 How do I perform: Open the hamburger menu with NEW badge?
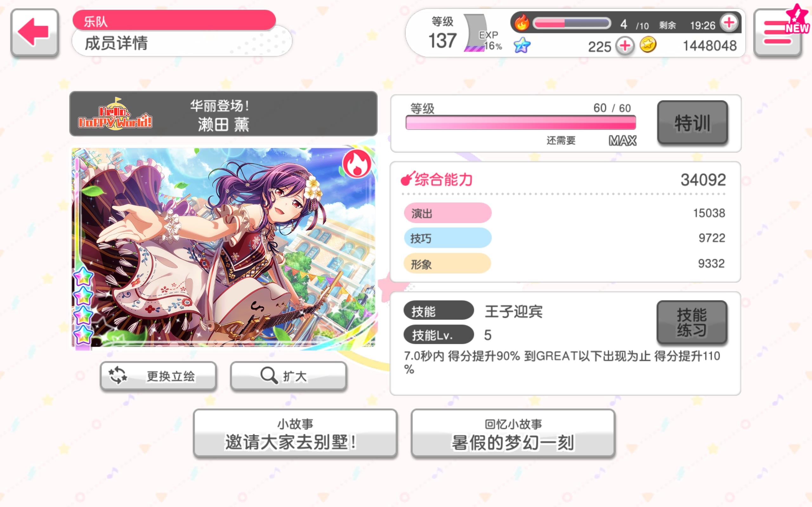pyautogui.click(x=778, y=33)
